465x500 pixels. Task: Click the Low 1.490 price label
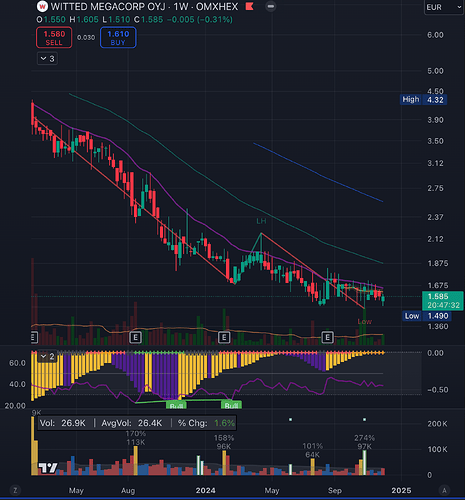pyautogui.click(x=427, y=316)
